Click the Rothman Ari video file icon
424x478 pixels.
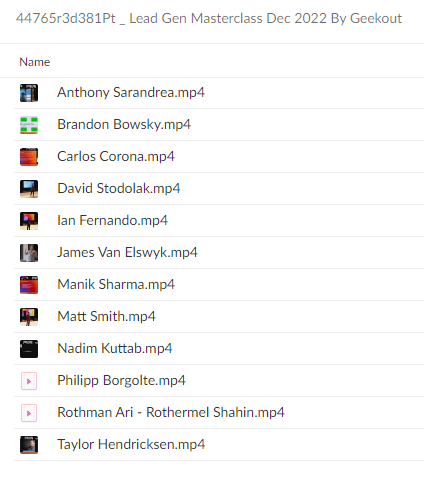point(29,413)
